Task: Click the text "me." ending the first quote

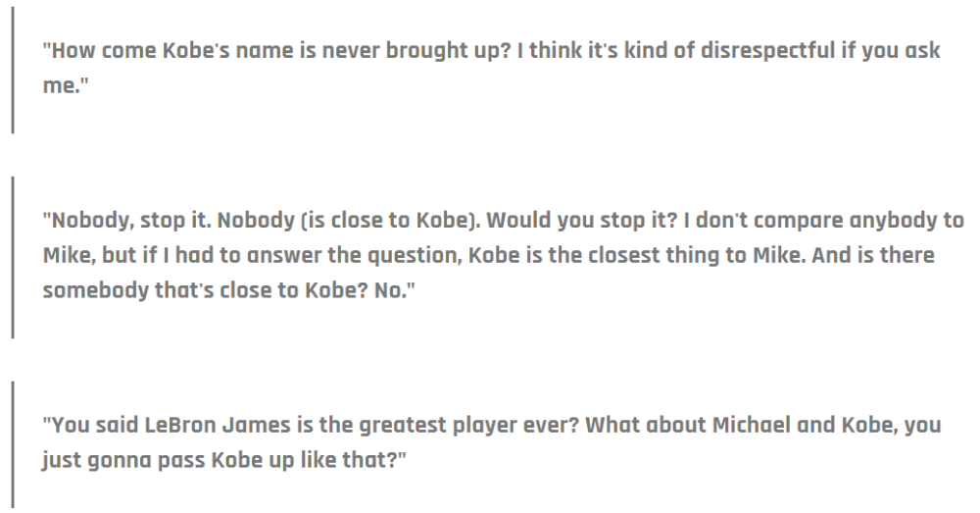Action: click(66, 85)
